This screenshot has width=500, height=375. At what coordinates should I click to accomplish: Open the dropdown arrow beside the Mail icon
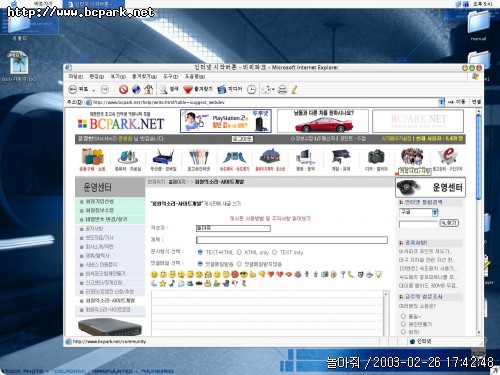pyautogui.click(x=273, y=89)
